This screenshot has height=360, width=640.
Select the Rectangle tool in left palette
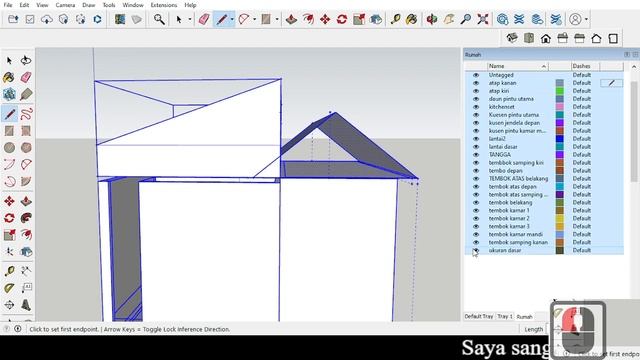click(9, 131)
